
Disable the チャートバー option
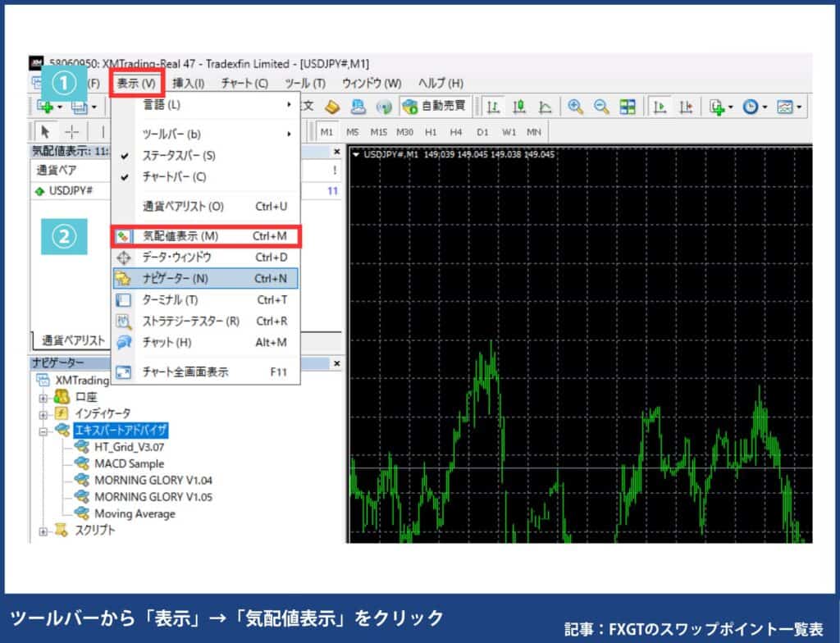point(176,176)
